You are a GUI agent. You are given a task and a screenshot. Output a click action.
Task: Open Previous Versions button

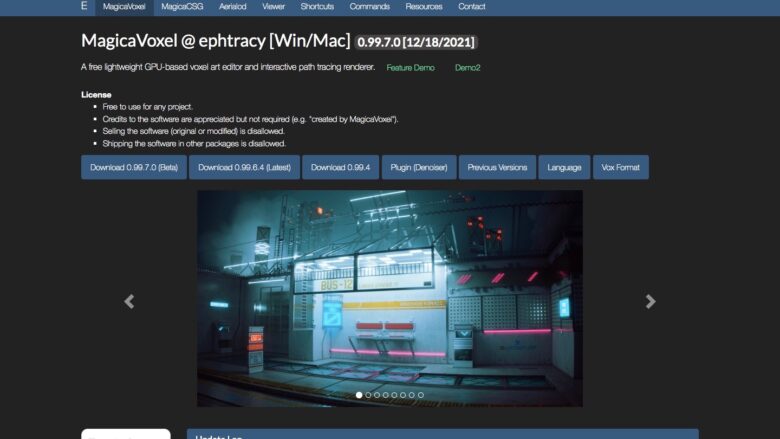(497, 167)
